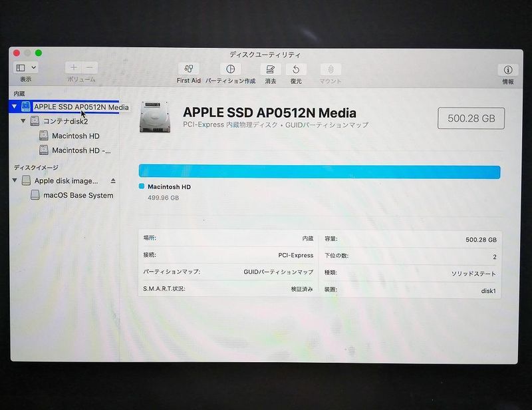Collapse the Apple disk image tree
Screen dimensions: 532x410
tap(15, 180)
